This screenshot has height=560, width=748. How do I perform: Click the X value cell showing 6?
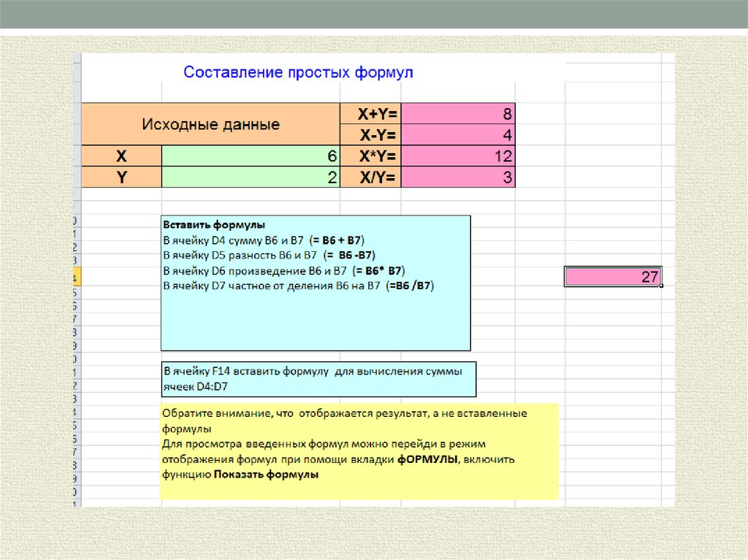pyautogui.click(x=251, y=156)
